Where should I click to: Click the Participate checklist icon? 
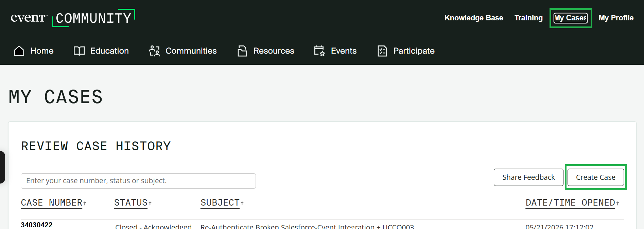[x=382, y=51]
